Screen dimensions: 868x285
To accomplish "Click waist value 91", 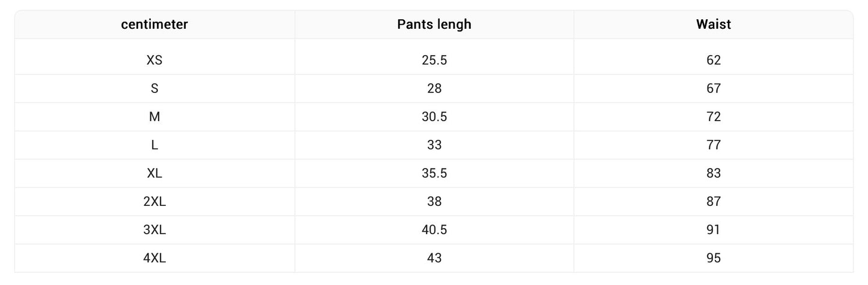I will tap(713, 230).
